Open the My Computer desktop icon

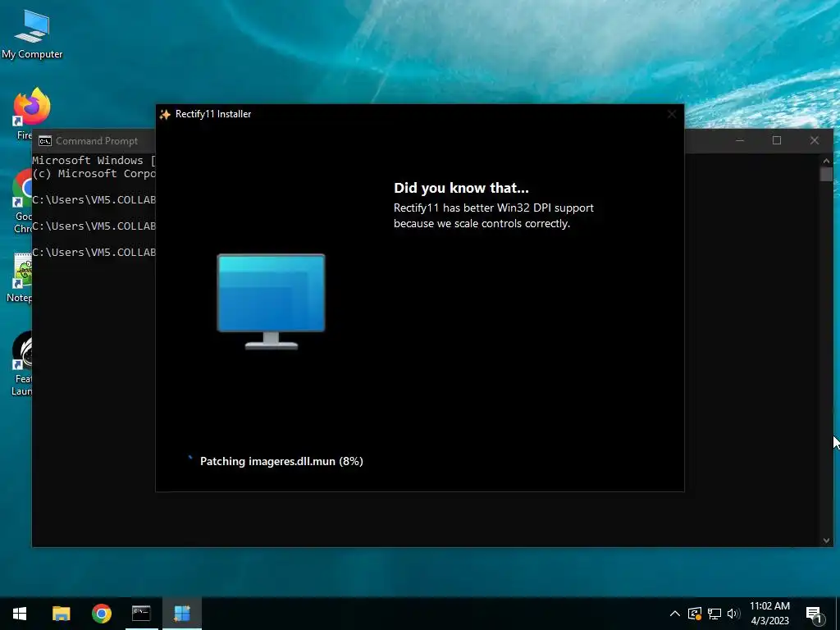pyautogui.click(x=32, y=33)
